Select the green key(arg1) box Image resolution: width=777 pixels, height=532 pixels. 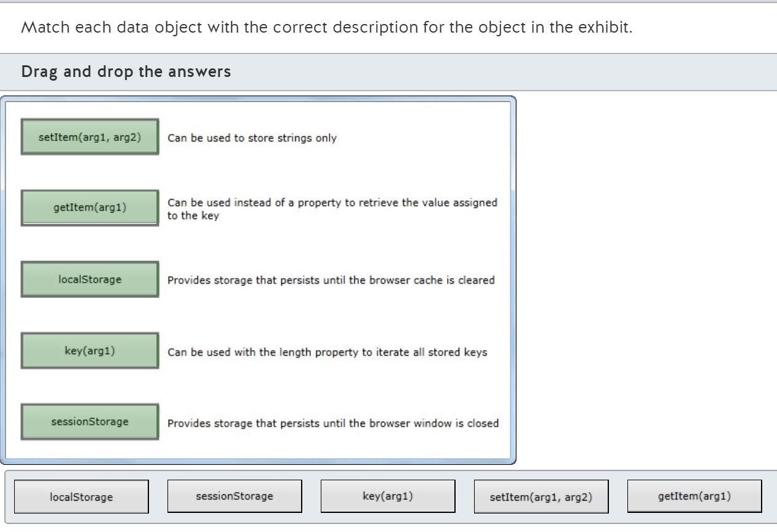pyautogui.click(x=90, y=351)
